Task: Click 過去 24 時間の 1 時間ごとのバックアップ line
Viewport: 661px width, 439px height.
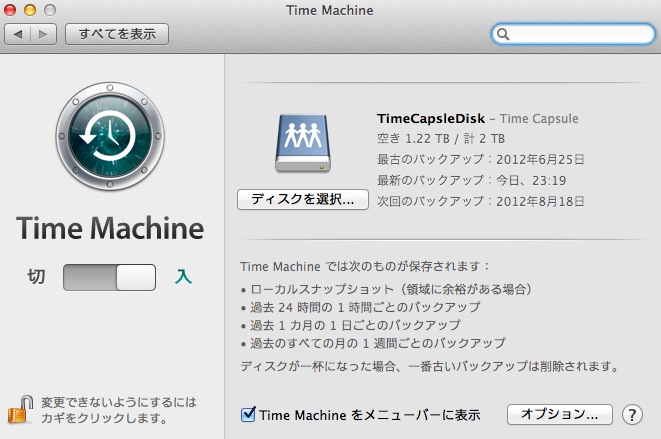Action: point(361,307)
